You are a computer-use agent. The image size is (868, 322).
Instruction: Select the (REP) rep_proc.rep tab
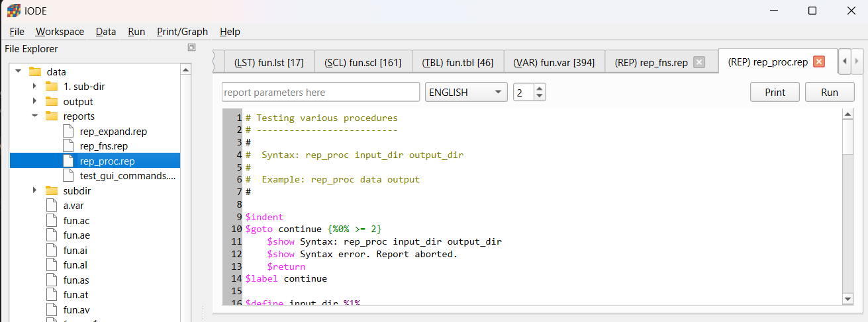click(768, 62)
